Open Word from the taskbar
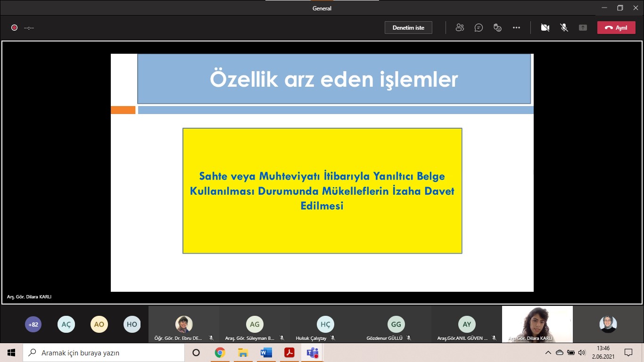 click(266, 353)
